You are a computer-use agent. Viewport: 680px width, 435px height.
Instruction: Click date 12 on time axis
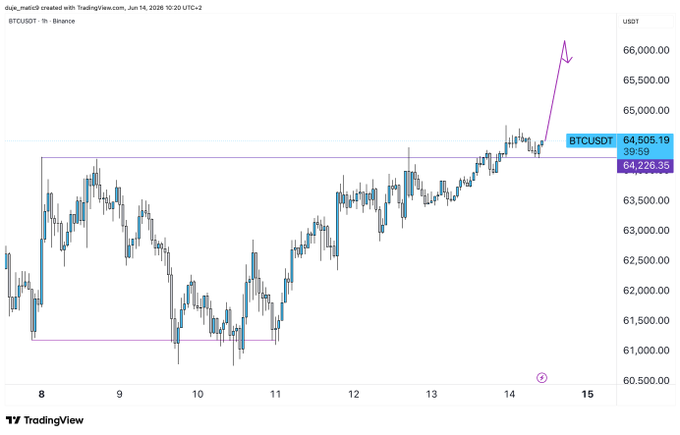click(x=353, y=394)
